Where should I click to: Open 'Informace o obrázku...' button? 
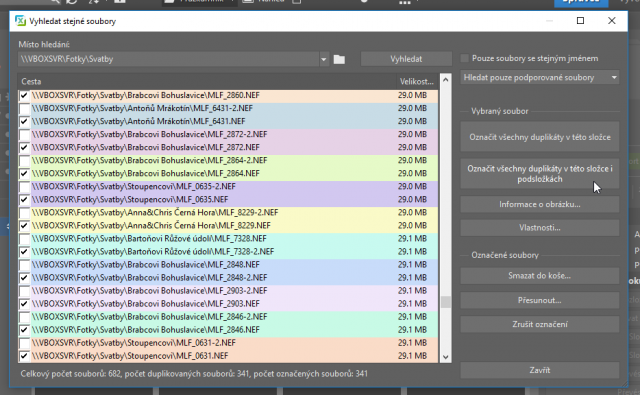(x=540, y=204)
